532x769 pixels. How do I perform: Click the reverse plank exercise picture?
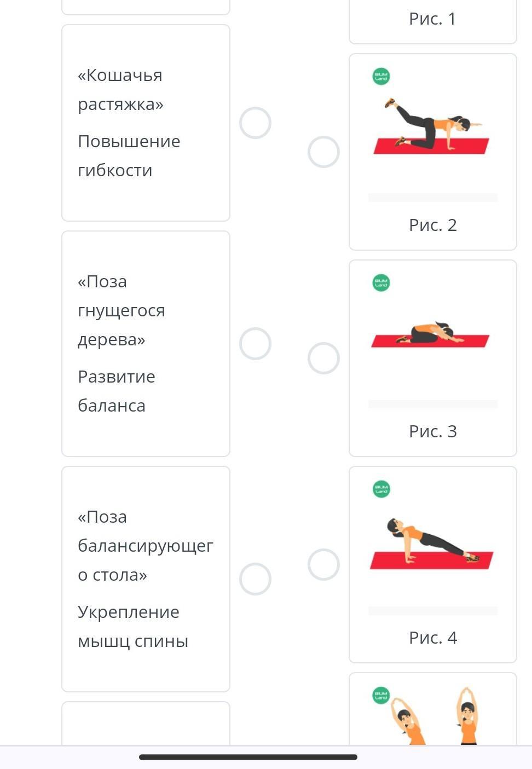point(431,543)
